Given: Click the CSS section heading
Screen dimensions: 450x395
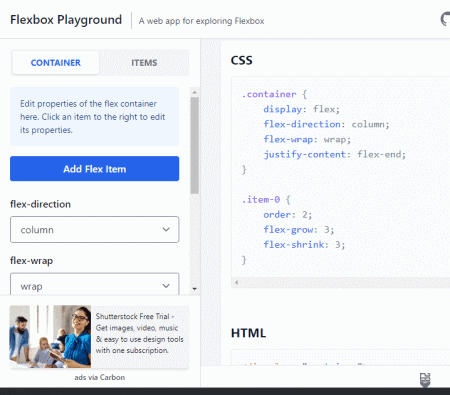Looking at the screenshot, I should pyautogui.click(x=242, y=60).
